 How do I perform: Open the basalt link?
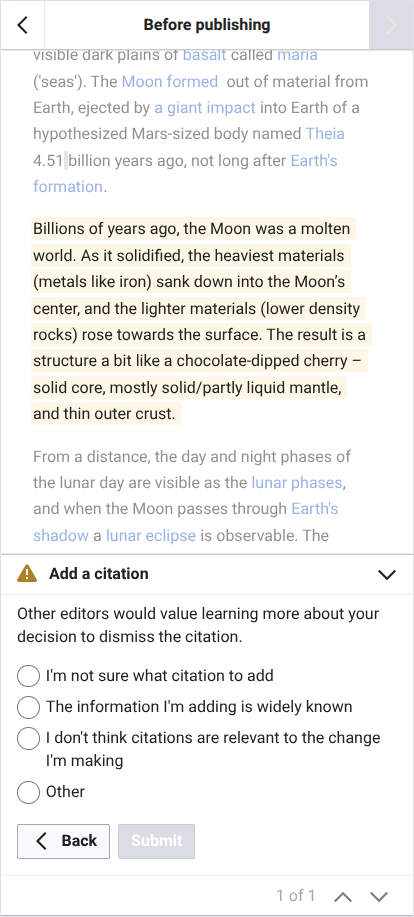click(x=205, y=55)
